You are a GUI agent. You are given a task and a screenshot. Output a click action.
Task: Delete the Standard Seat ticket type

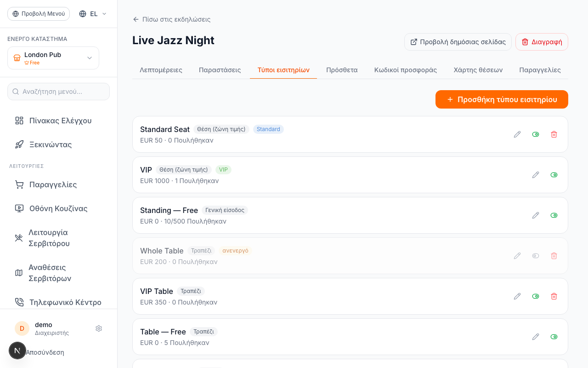[x=554, y=134]
